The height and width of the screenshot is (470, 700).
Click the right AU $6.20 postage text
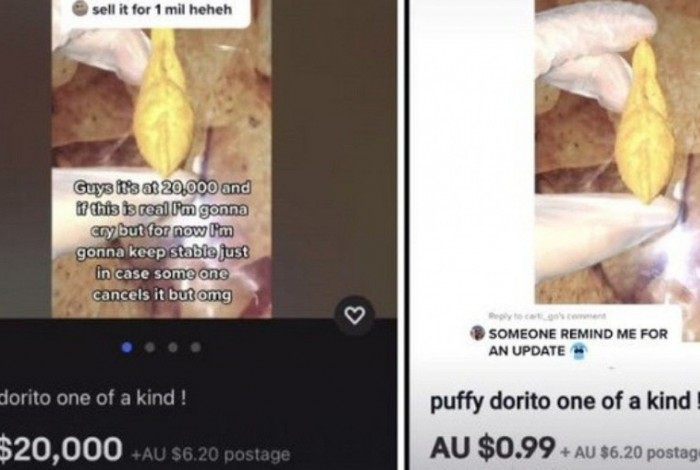(x=630, y=453)
